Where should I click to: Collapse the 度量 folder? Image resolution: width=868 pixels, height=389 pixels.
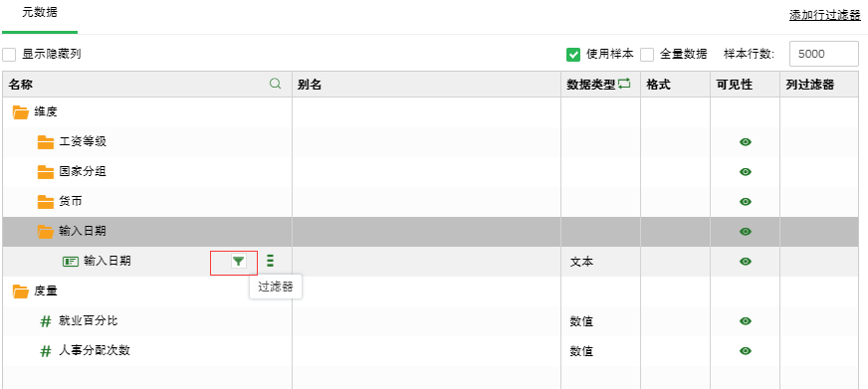click(x=21, y=292)
